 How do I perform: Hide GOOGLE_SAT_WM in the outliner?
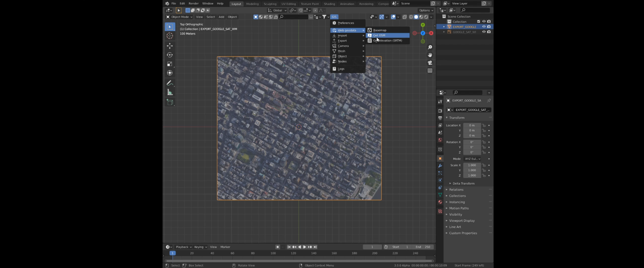pyautogui.click(x=484, y=32)
